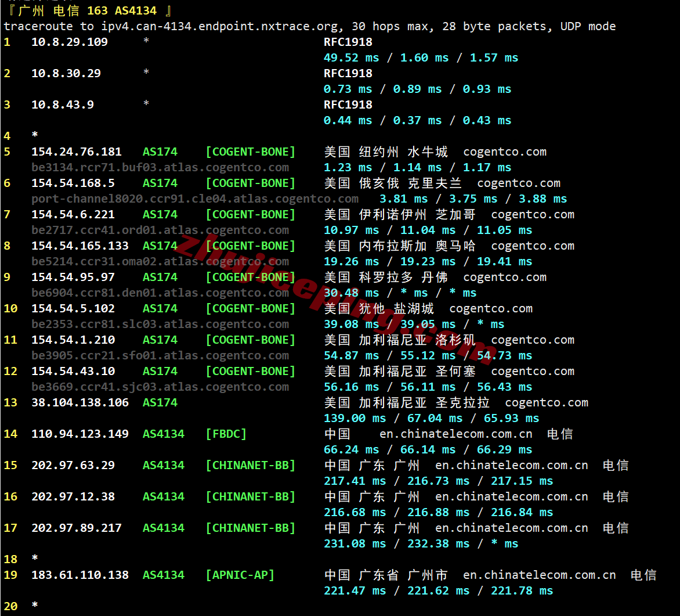
Task: Click the endpoint ipv4.can-4134.endpoint.nxtrace.org text
Action: click(x=219, y=27)
